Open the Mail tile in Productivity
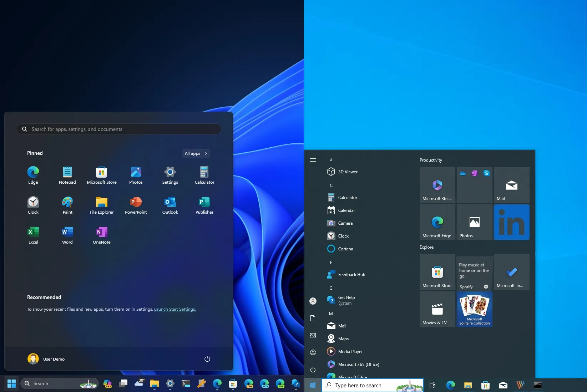 pyautogui.click(x=512, y=185)
